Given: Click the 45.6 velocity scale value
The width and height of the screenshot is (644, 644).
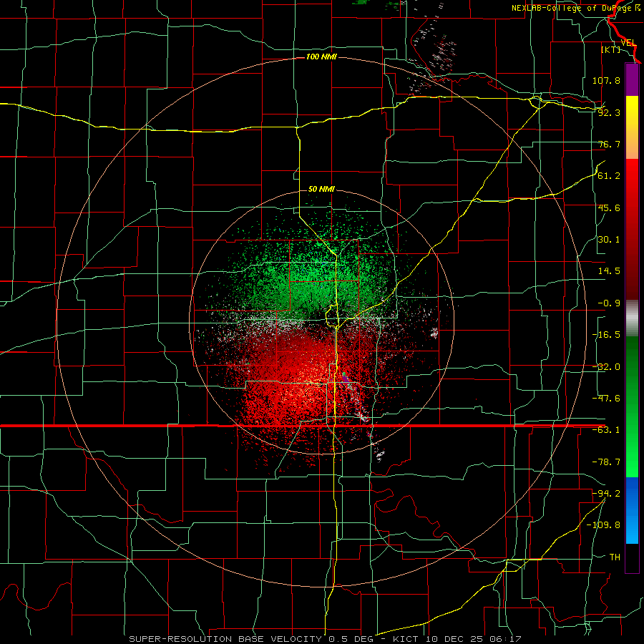Looking at the screenshot, I should coord(609,208).
